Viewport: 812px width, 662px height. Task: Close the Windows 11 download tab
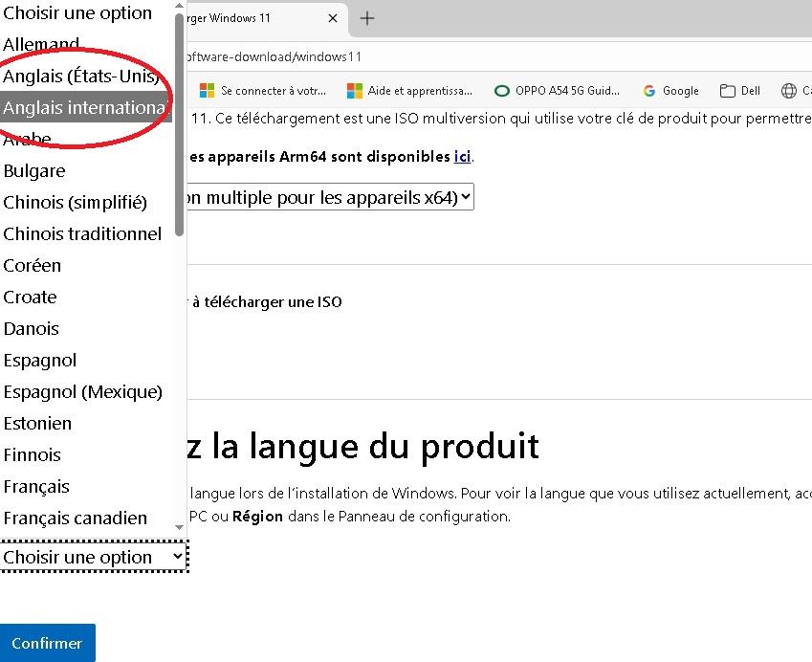tap(333, 18)
